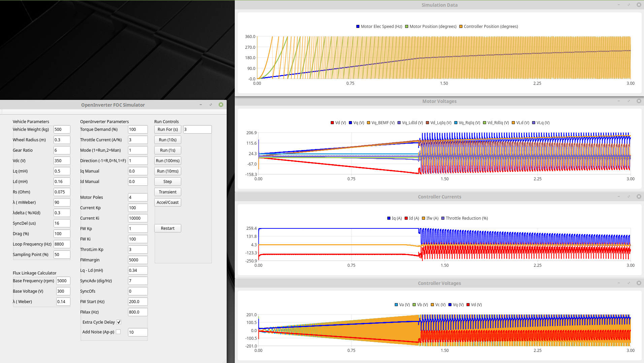Close the Controller Currents window

tap(639, 196)
